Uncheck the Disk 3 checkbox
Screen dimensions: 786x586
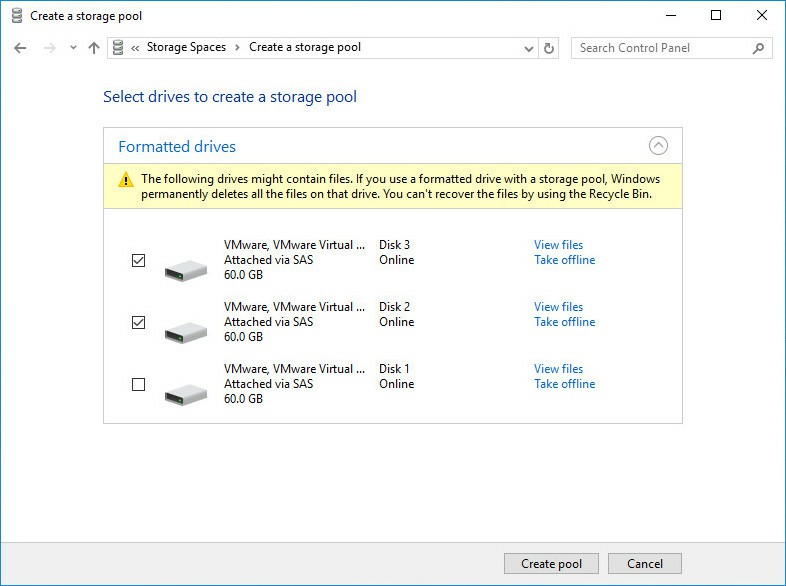[138, 261]
